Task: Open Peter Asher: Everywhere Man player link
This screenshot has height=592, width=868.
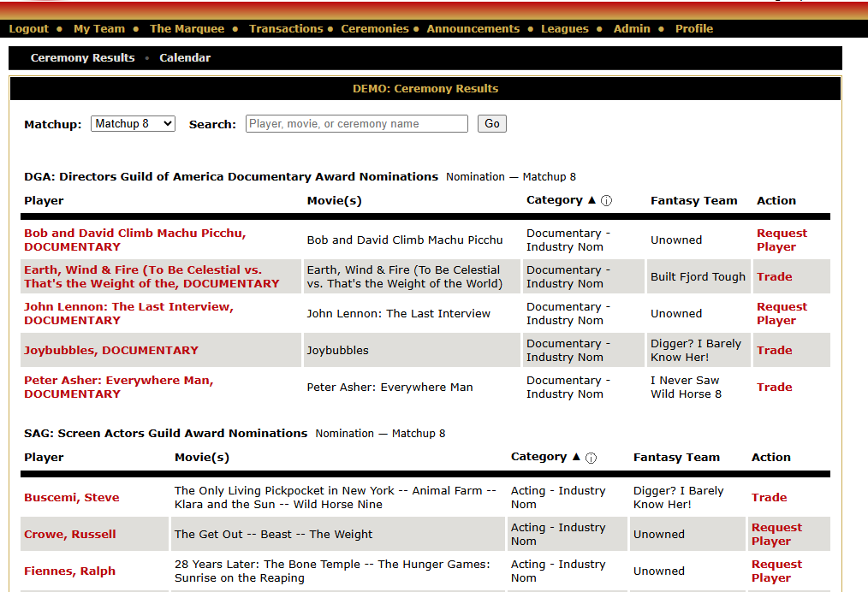Action: [x=118, y=387]
